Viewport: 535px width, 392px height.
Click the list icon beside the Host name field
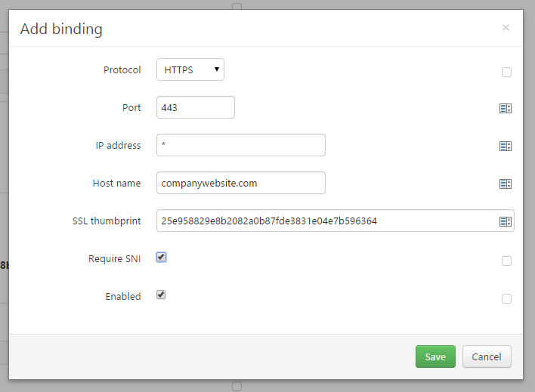(x=506, y=184)
